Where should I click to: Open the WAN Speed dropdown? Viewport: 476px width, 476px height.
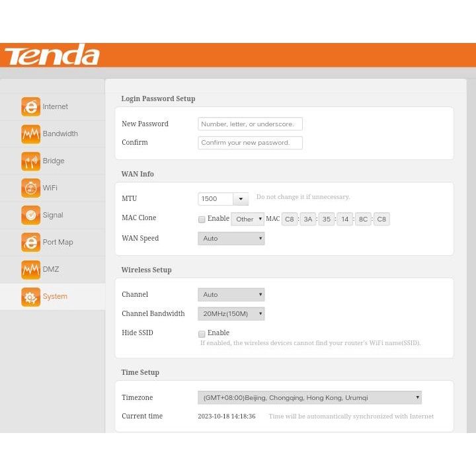[231, 239]
